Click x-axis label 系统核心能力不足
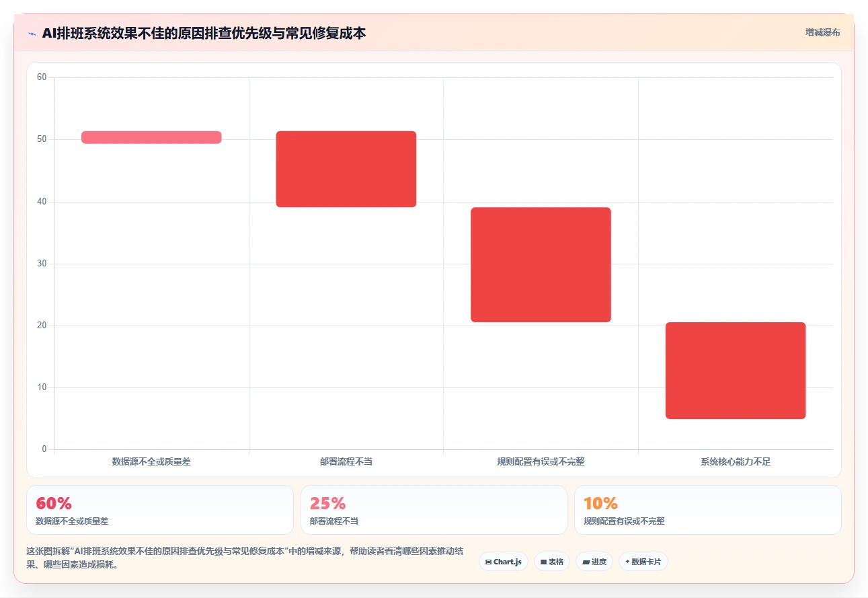The width and height of the screenshot is (868, 598). click(736, 462)
